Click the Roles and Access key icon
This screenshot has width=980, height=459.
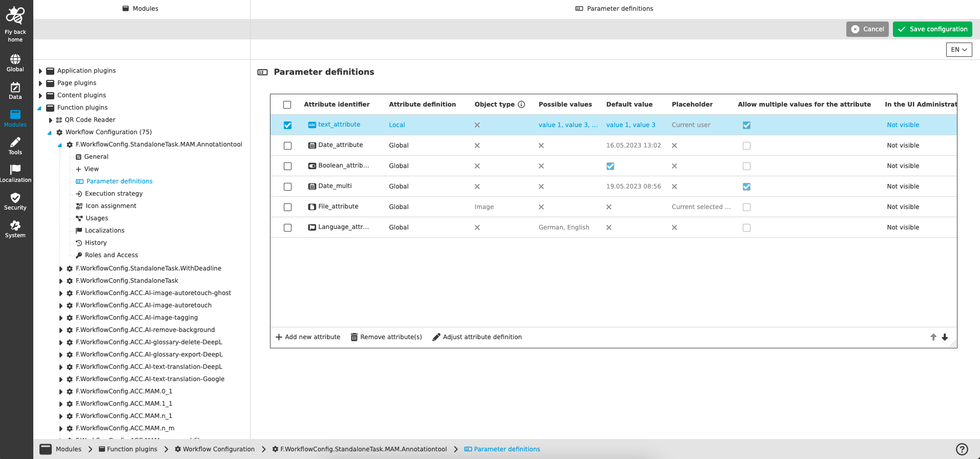[79, 255]
